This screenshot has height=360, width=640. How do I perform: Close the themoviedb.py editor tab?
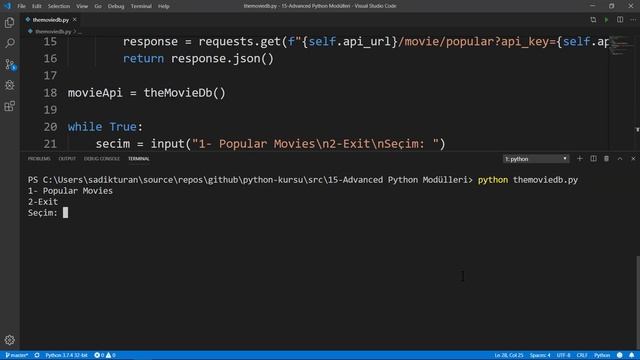click(x=75, y=20)
